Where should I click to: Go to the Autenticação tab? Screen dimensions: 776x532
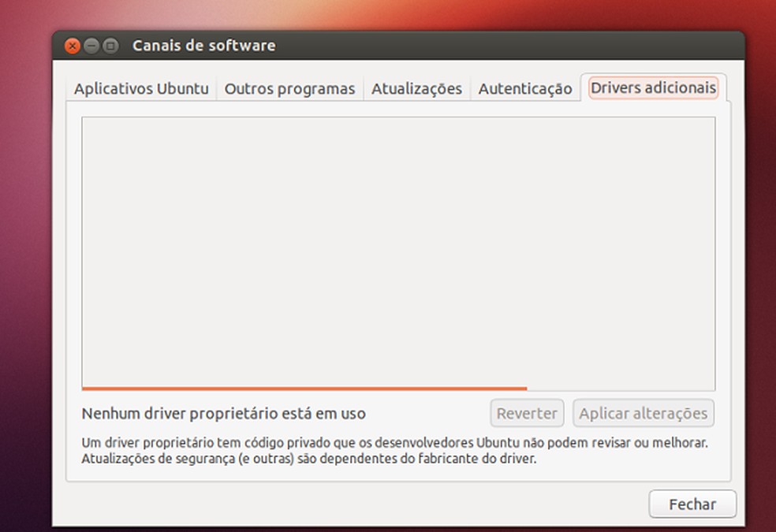525,88
